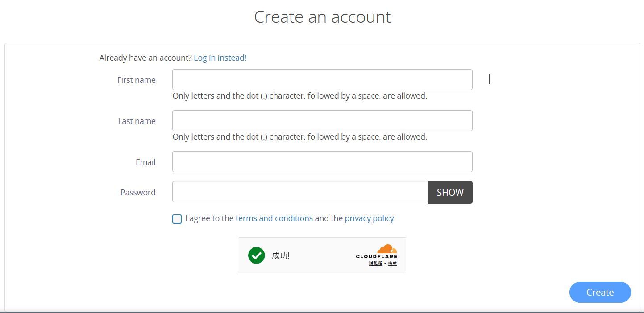Click the Cloudflare 隱私權 privacy link
The image size is (644, 313).
pyautogui.click(x=375, y=264)
